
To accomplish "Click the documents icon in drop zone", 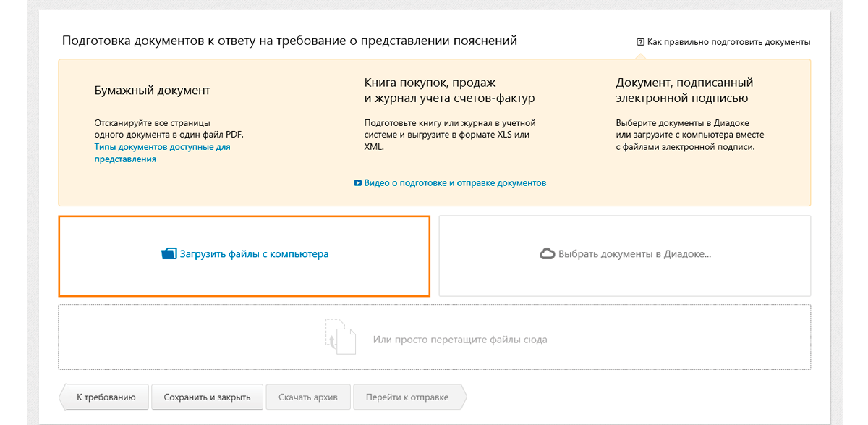I will 341,337.
